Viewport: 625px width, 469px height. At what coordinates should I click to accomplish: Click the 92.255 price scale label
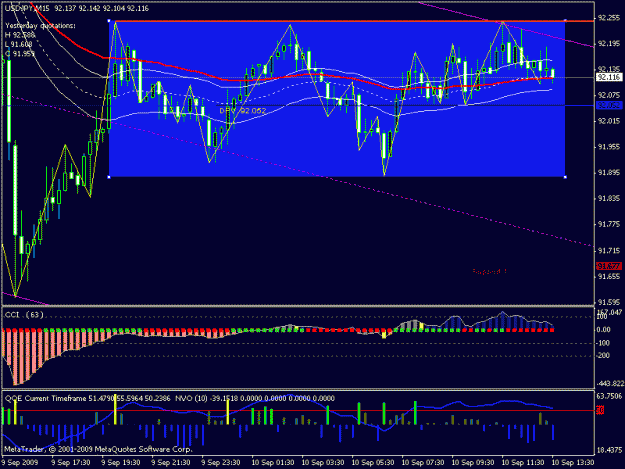click(609, 18)
